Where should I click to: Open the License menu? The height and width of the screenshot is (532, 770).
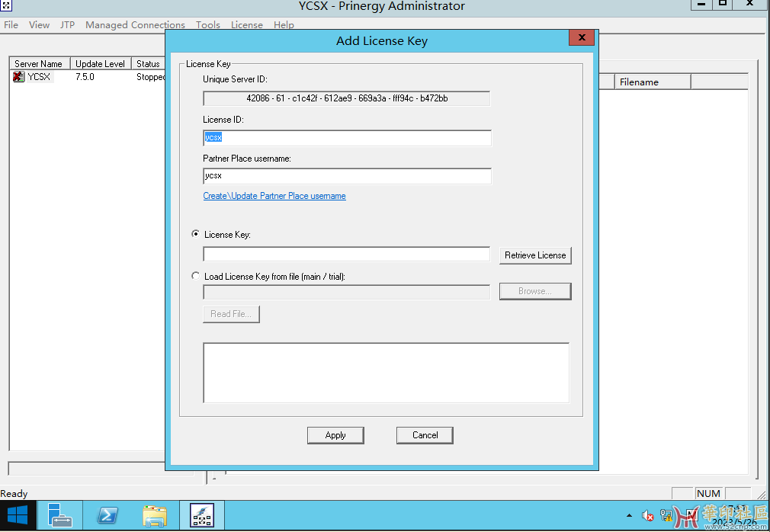coord(246,24)
